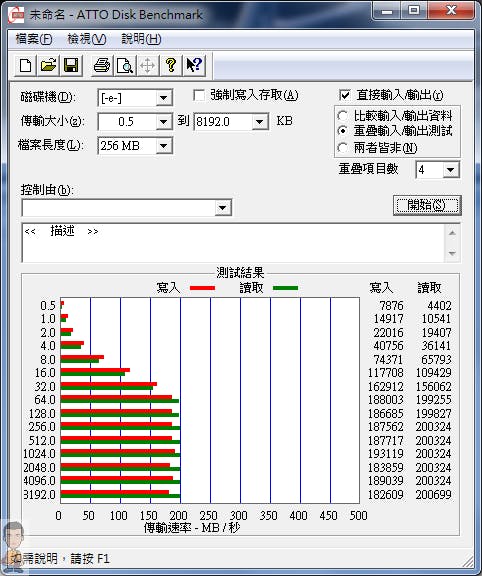Open the 檔案長度 256 MB dropdown
The height and width of the screenshot is (576, 482).
coord(163,146)
